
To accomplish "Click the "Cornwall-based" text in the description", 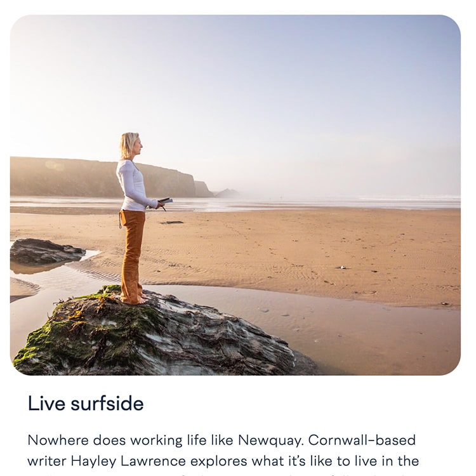I will tap(362, 440).
